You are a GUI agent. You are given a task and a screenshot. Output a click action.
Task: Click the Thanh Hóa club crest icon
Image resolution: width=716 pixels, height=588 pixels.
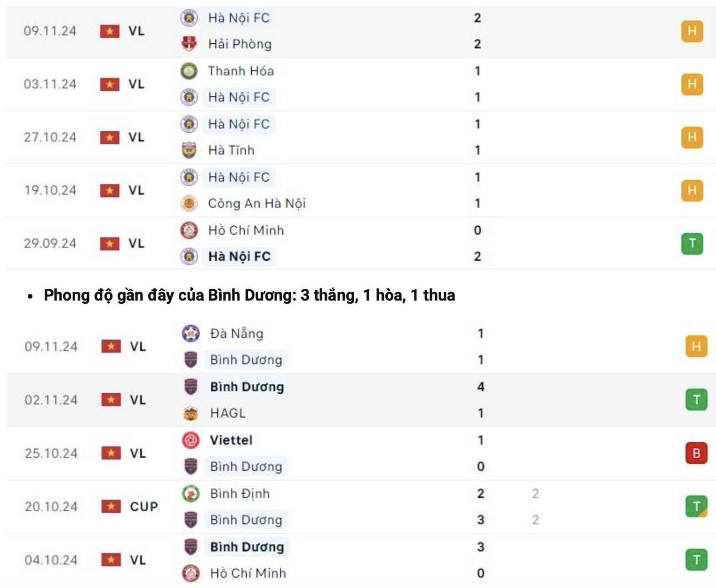189,71
